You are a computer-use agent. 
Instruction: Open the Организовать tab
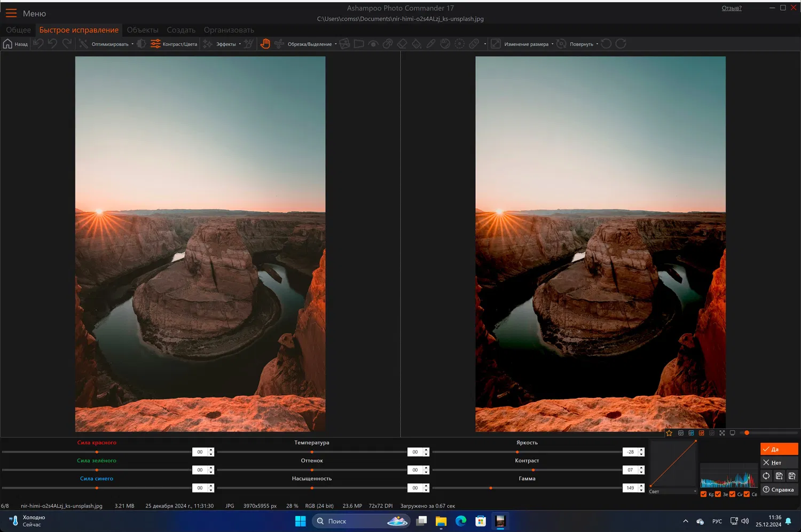tap(229, 30)
